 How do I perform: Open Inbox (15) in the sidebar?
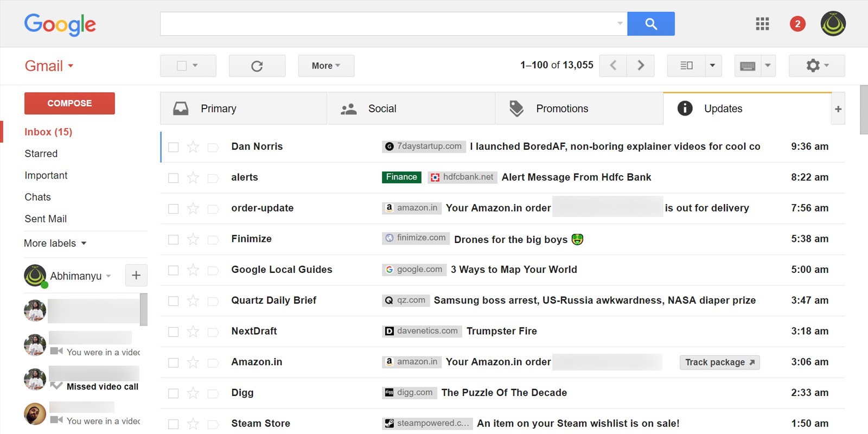(x=48, y=132)
